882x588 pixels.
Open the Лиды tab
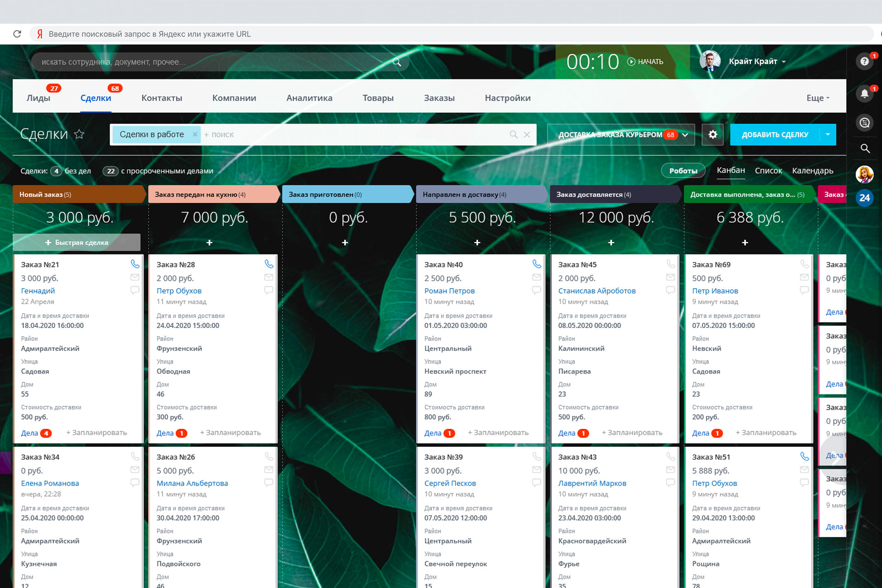(x=39, y=98)
